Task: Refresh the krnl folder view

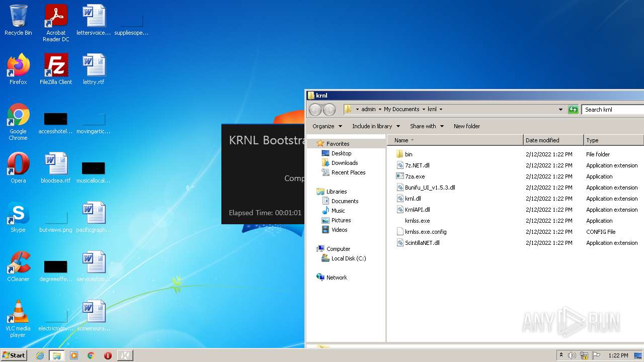Action: coord(573,110)
